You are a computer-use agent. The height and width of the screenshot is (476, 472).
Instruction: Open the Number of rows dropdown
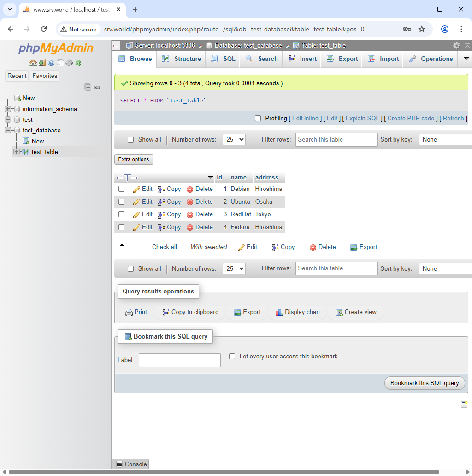coord(234,139)
